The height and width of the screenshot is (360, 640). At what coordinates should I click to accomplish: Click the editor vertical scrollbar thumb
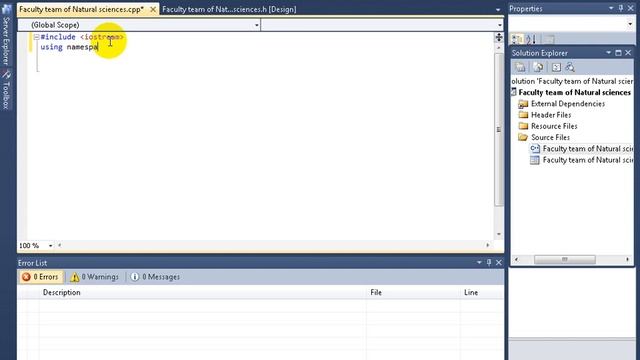click(x=499, y=129)
